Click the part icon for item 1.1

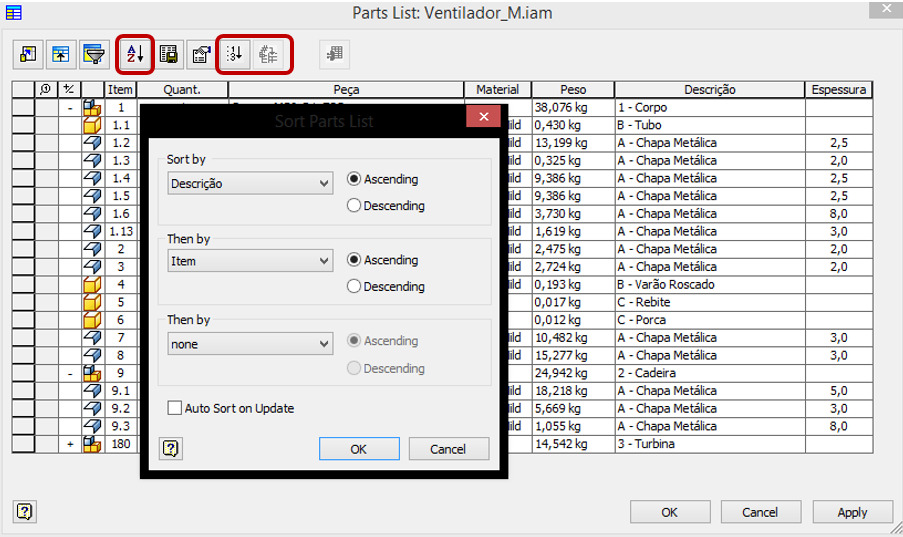tap(92, 125)
